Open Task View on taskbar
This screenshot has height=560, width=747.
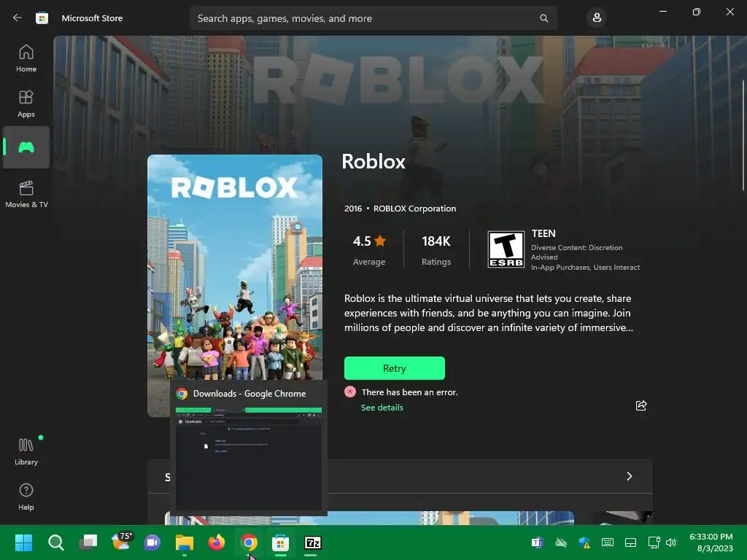point(88,542)
